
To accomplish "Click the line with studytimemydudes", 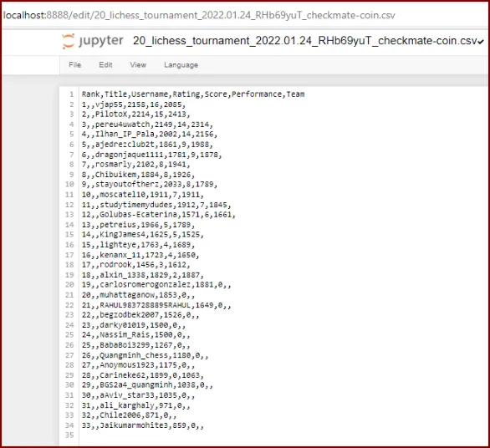I will [156, 205].
